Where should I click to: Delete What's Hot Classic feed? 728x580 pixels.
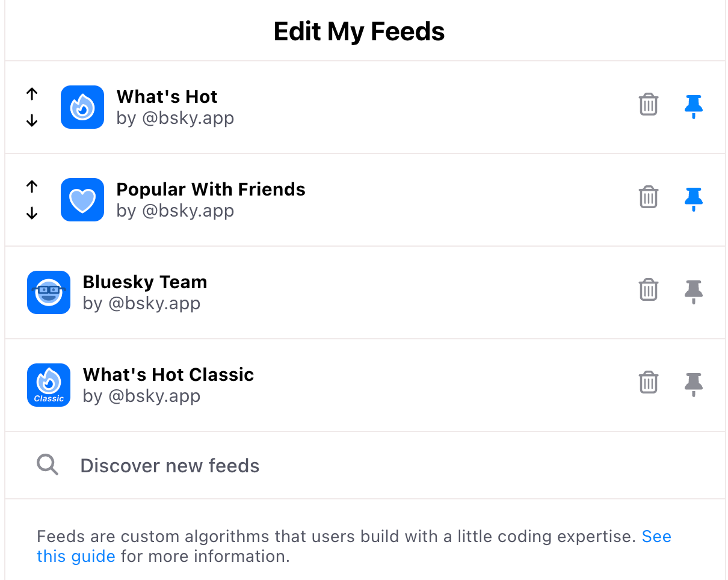648,383
